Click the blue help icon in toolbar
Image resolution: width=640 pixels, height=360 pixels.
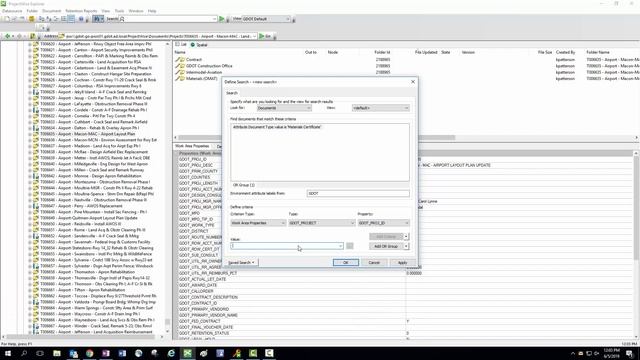coord(81,19)
